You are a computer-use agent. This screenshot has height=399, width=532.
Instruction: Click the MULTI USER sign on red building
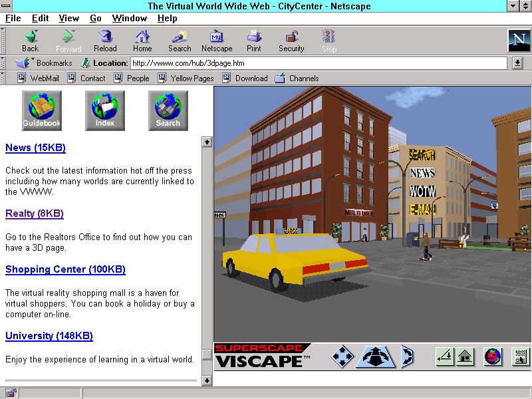pyautogui.click(x=359, y=213)
